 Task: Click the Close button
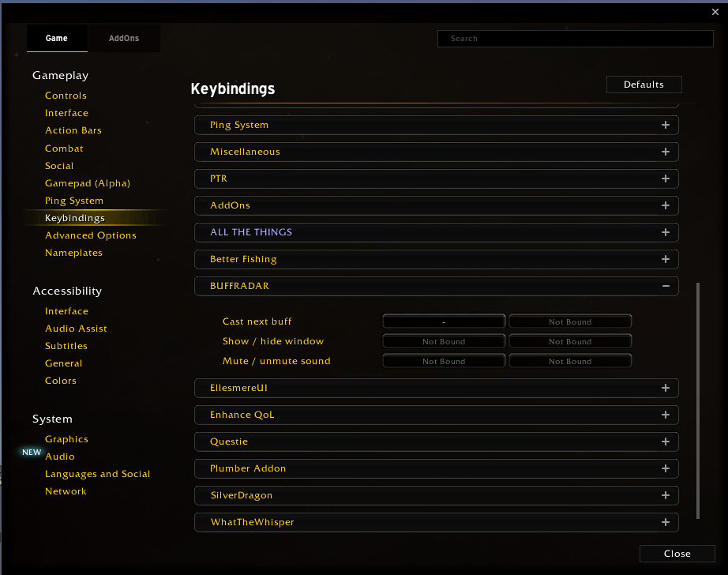pyautogui.click(x=677, y=554)
